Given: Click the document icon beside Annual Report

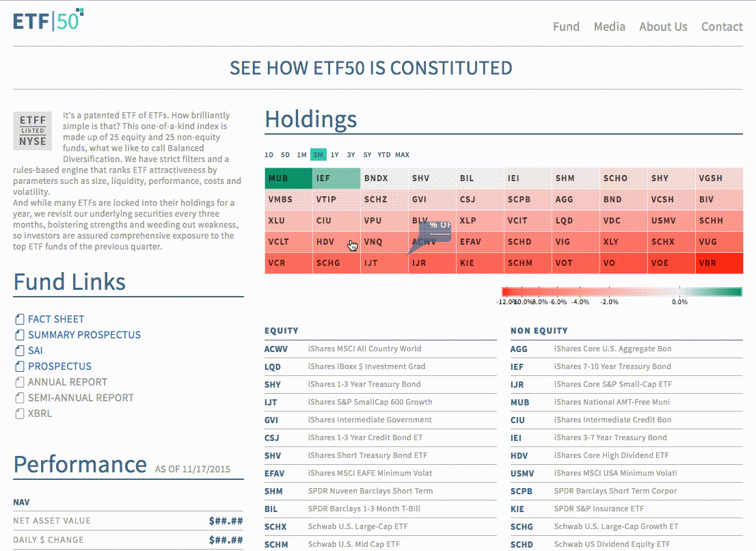Looking at the screenshot, I should (19, 381).
